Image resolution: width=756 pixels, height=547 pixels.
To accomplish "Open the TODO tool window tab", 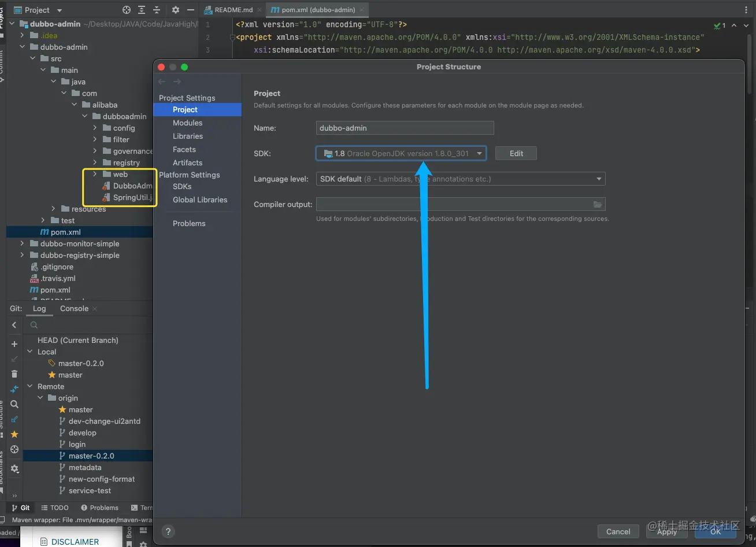I will click(55, 508).
